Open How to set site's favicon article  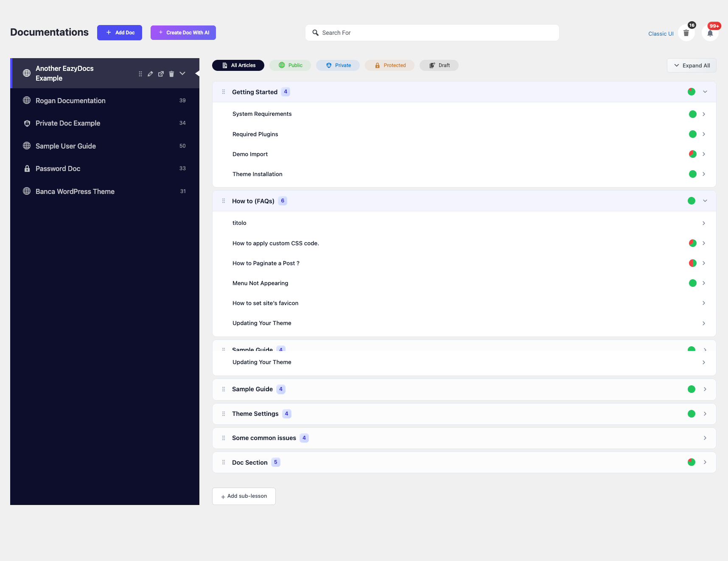(x=266, y=303)
